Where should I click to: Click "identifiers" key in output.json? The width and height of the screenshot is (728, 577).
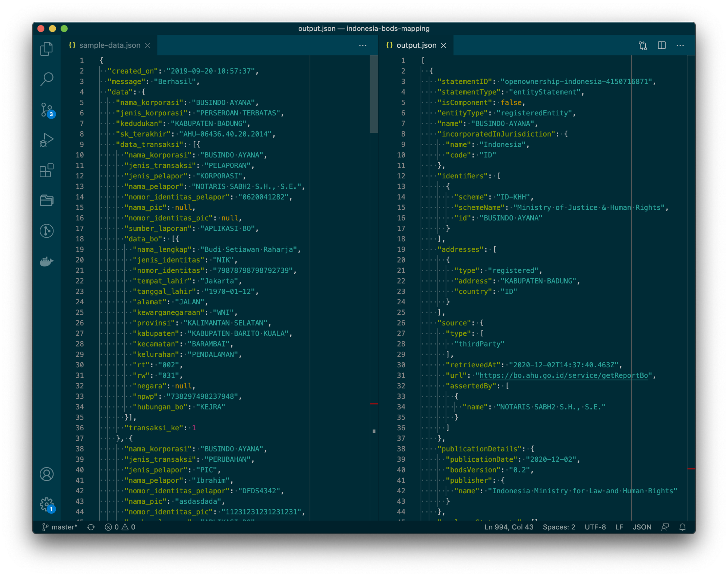(x=462, y=176)
